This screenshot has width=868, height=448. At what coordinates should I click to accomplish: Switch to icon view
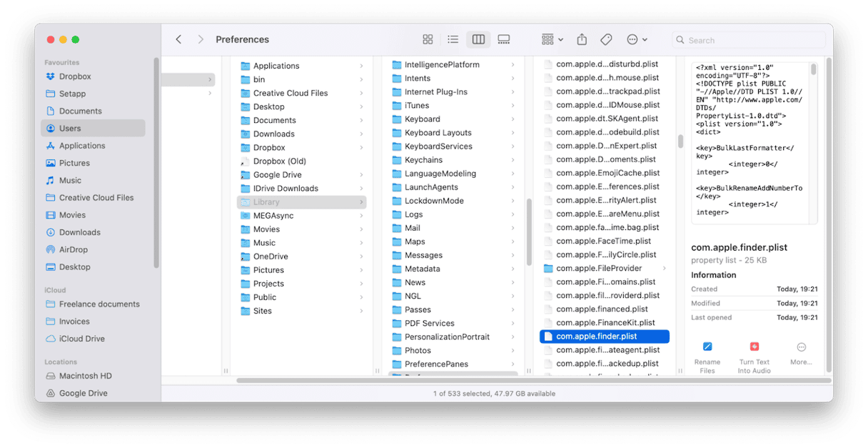[x=428, y=39]
